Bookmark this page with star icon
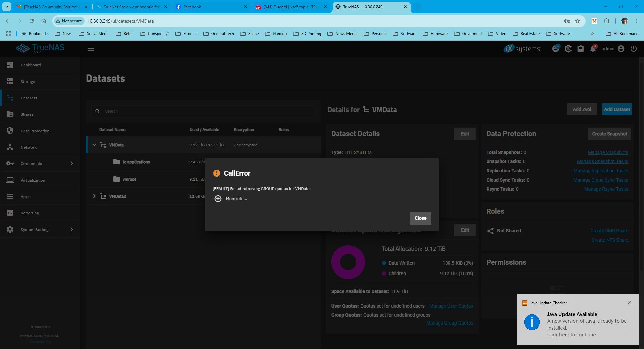Screen dimensions: 644x349 (578, 21)
